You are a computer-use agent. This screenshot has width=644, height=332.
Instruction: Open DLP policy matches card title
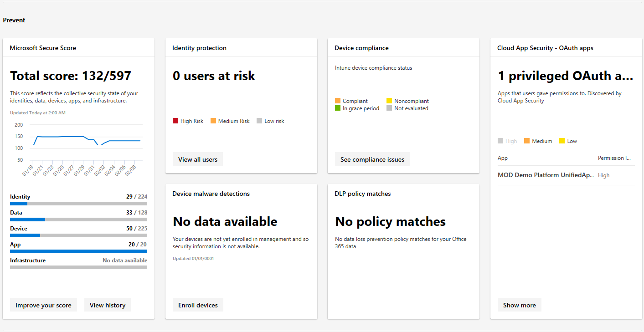pyautogui.click(x=363, y=194)
